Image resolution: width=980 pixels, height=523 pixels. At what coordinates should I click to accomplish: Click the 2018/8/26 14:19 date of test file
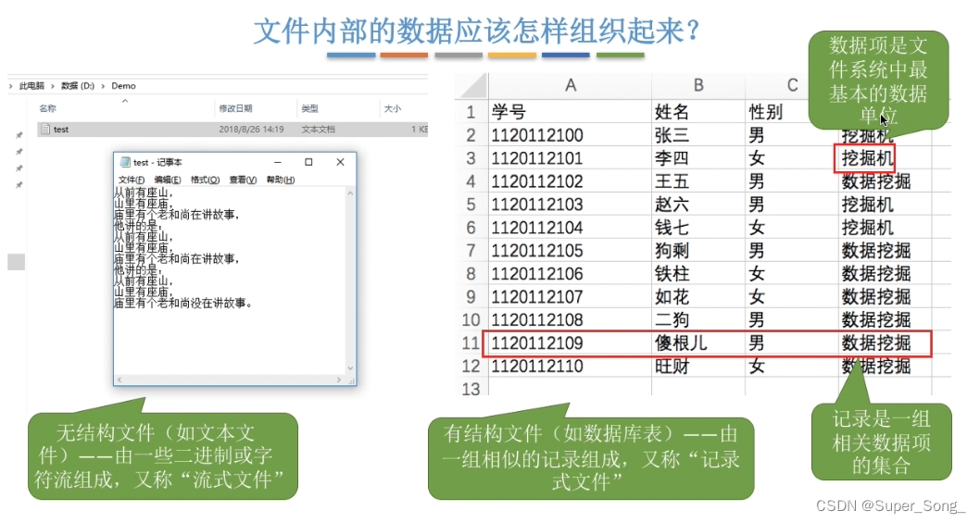point(251,130)
